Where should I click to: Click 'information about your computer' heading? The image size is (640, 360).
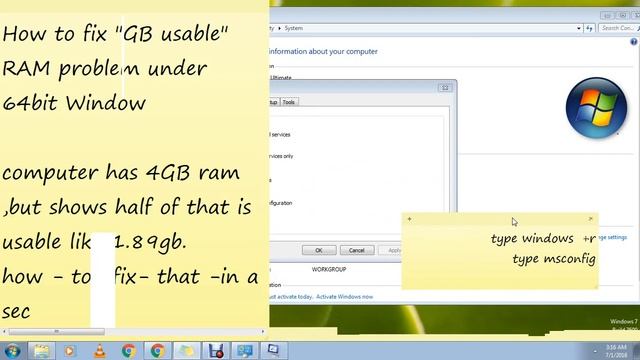coord(323,51)
